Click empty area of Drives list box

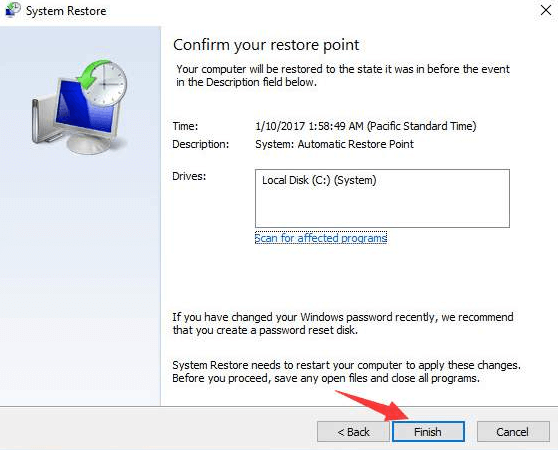click(x=382, y=208)
